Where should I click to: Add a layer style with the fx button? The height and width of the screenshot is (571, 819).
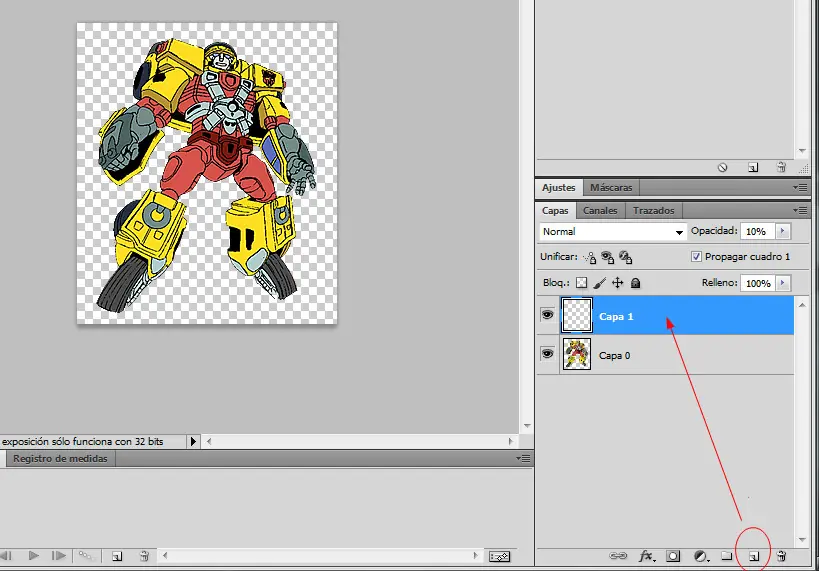click(x=646, y=556)
